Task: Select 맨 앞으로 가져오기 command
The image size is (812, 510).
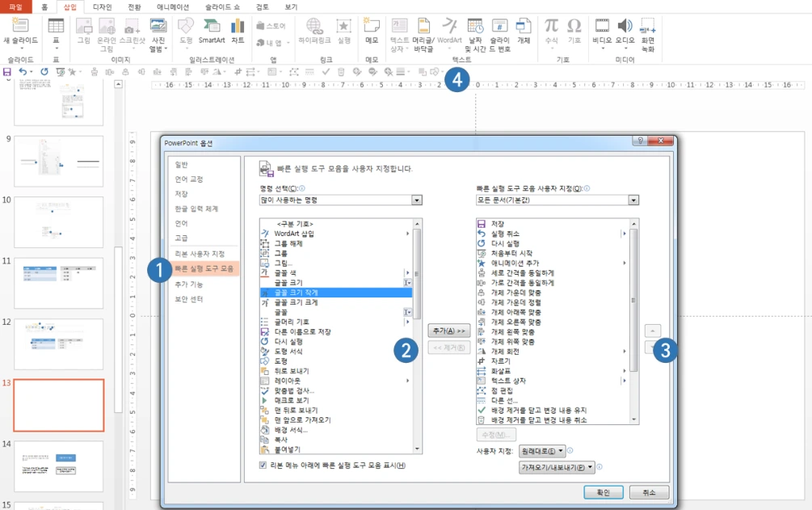Action: 335,419
